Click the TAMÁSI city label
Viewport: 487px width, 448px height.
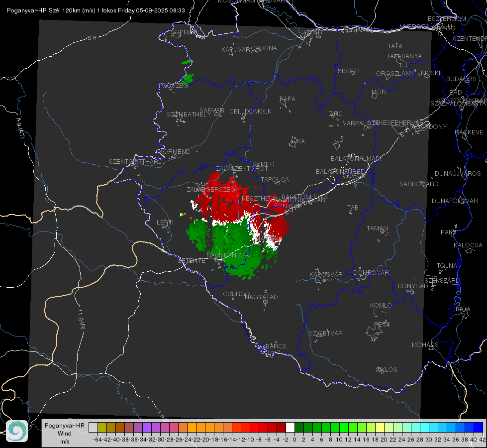378,228
